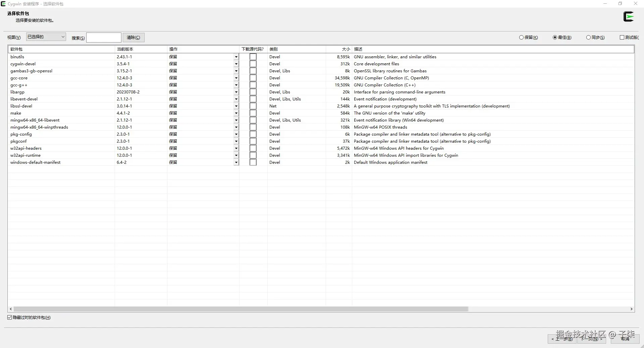
Task: Select the gambas3-gb-openssl package name
Action: [31, 71]
